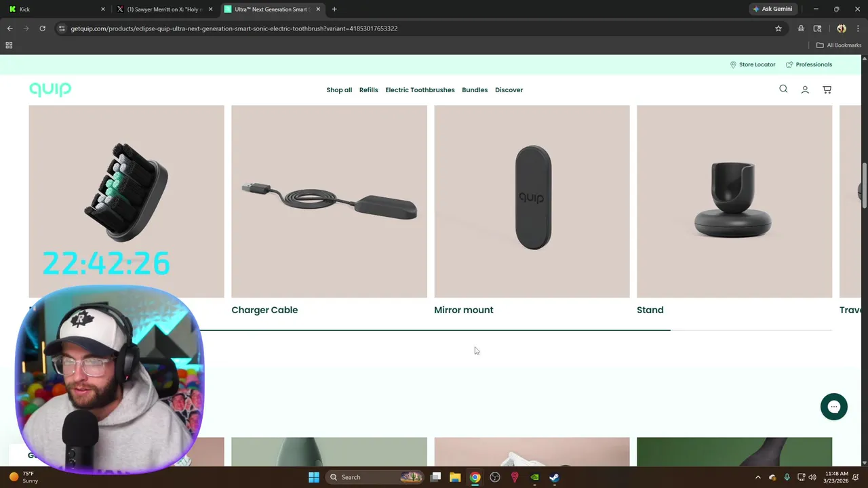This screenshot has width=868, height=488.
Task: Click Ask Gemini button
Action: pyautogui.click(x=772, y=9)
